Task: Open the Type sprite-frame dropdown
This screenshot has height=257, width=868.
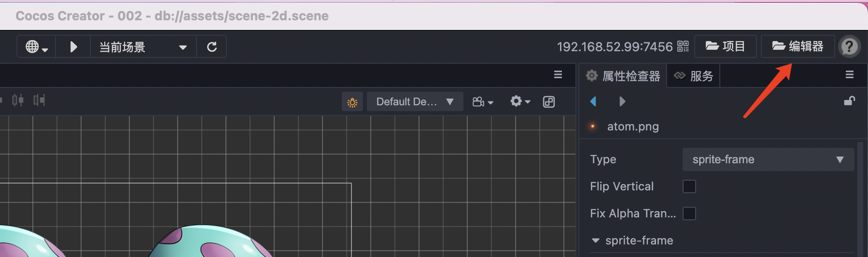Action: pos(768,159)
